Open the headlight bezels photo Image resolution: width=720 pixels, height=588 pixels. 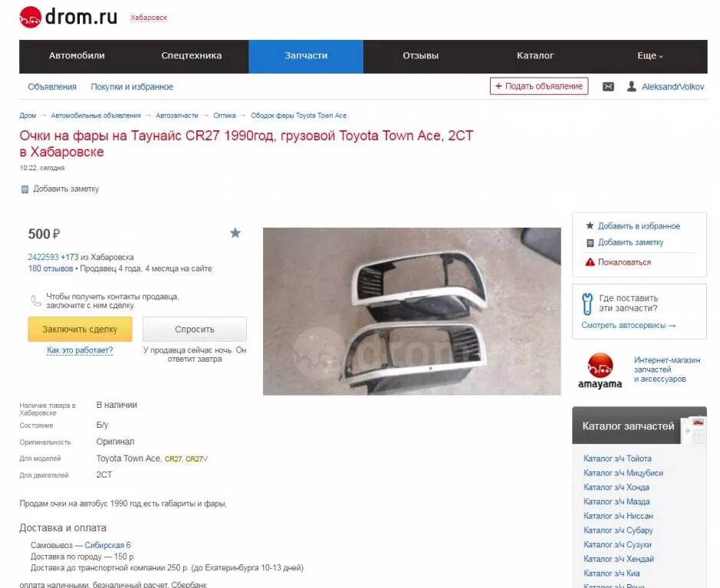[x=412, y=311]
